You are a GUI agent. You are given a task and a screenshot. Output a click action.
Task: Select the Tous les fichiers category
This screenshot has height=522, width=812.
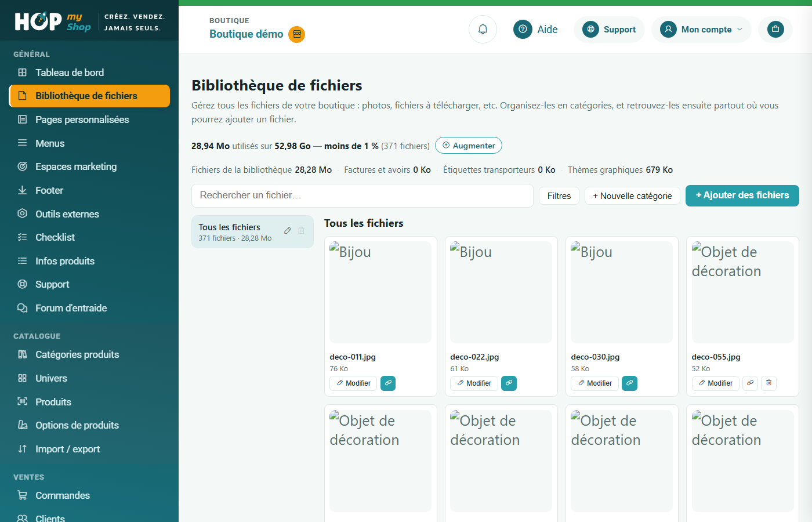click(252, 232)
